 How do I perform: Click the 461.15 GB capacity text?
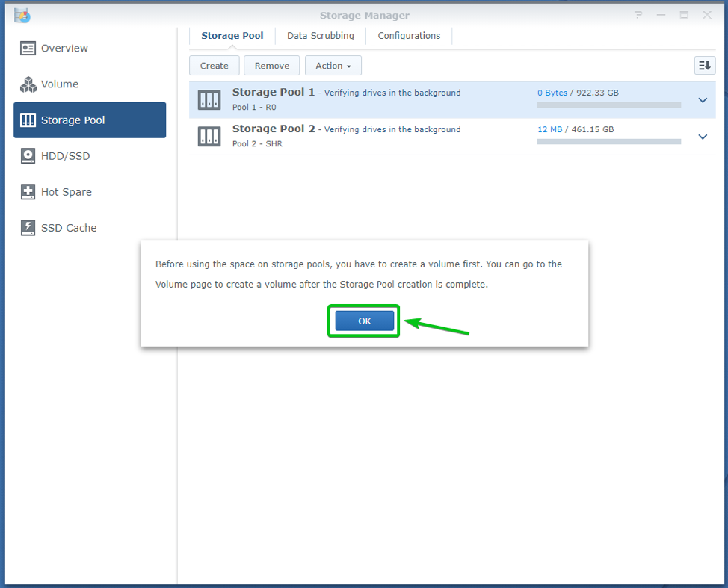coord(593,129)
